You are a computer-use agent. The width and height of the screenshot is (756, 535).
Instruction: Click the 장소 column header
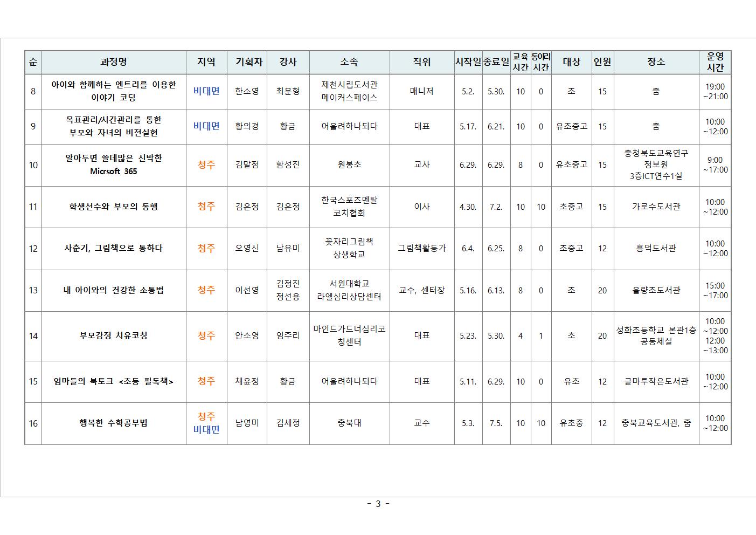[656, 62]
